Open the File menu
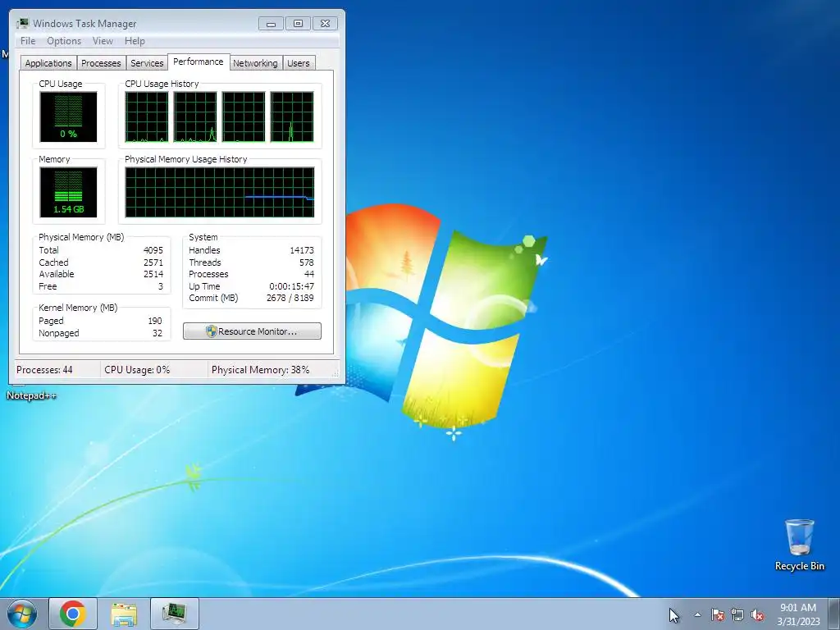 point(28,41)
